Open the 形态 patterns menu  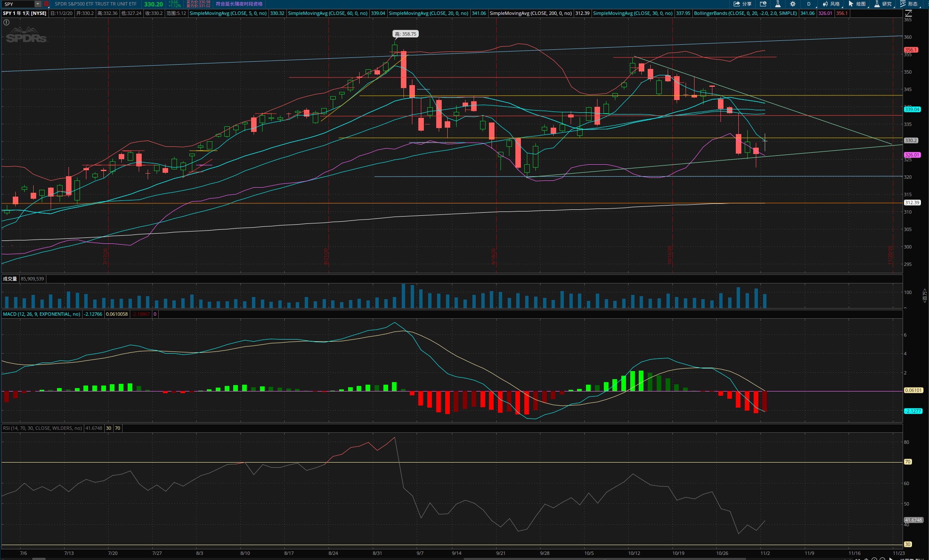pos(909,4)
